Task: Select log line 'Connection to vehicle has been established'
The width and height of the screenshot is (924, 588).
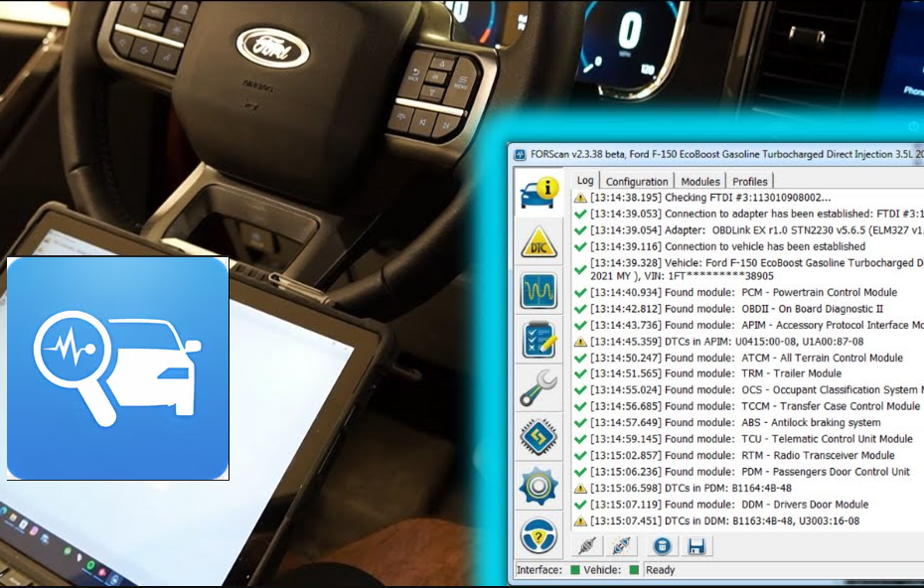Action: click(727, 247)
